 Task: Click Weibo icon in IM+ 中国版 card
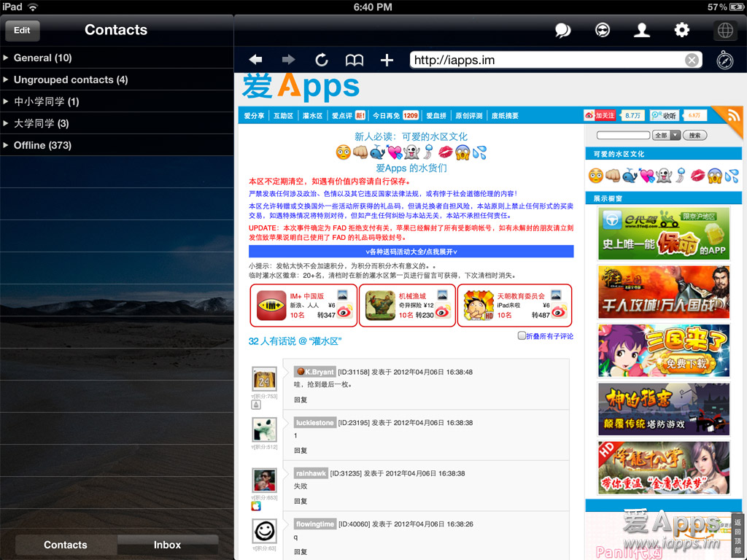tap(344, 311)
